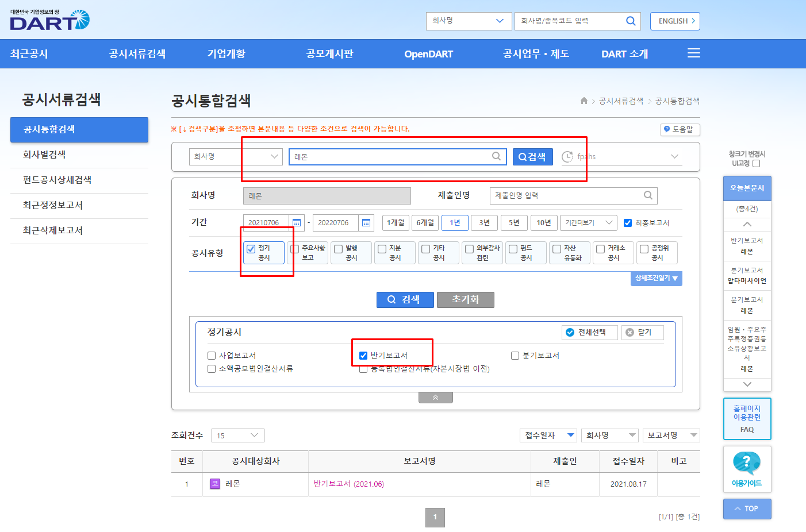Open 홈페이지 이용관련 FAQ link

pos(747,419)
